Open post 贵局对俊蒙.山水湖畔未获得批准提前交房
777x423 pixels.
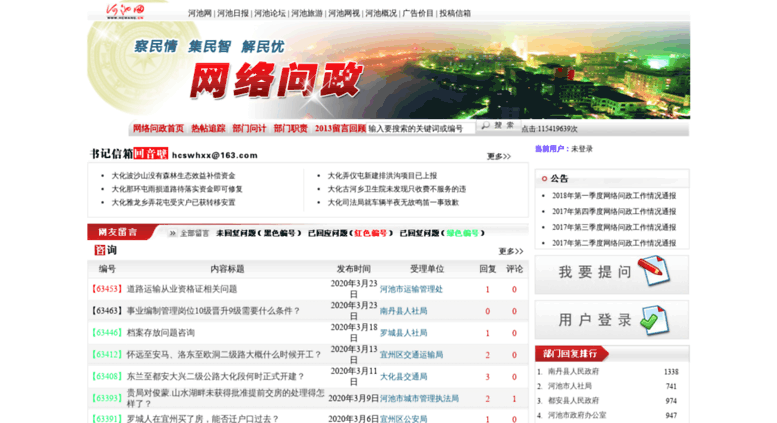pyautogui.click(x=225, y=398)
